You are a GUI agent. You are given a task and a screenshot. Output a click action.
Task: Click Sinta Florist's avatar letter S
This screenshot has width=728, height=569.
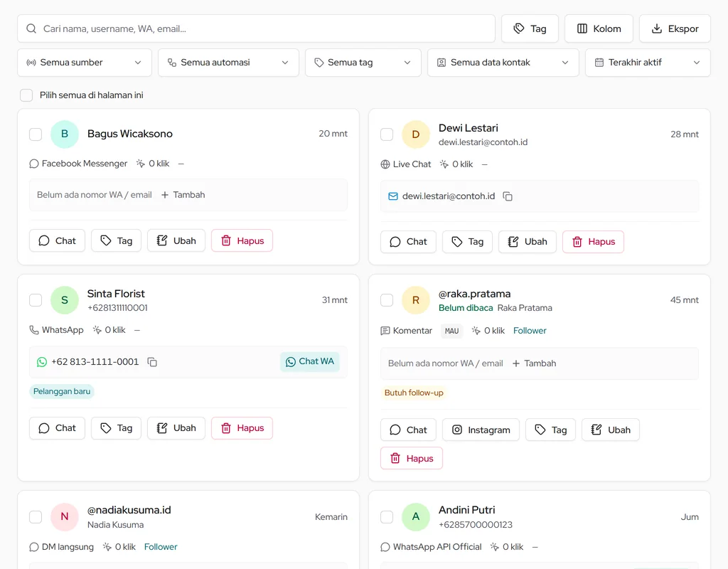(x=65, y=300)
